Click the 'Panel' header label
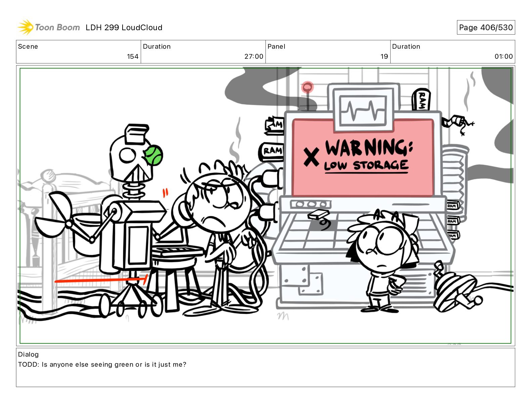The image size is (532, 411). 276,46
